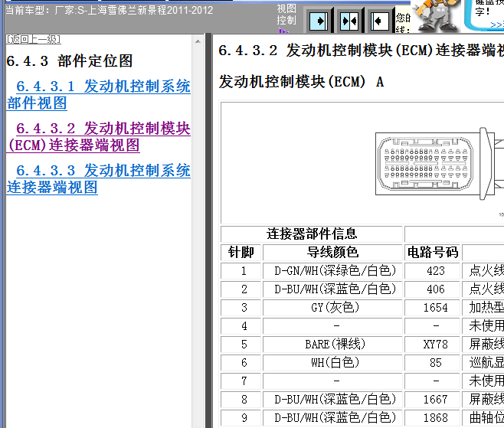Select circuit number 423 cell
This screenshot has height=428, width=504.
pos(433,271)
